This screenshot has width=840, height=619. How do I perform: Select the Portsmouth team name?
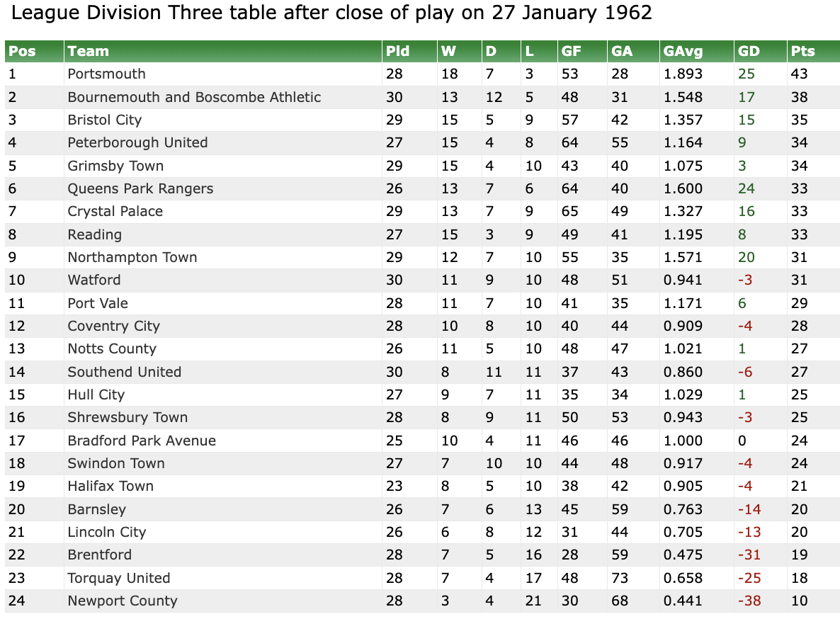pos(107,74)
